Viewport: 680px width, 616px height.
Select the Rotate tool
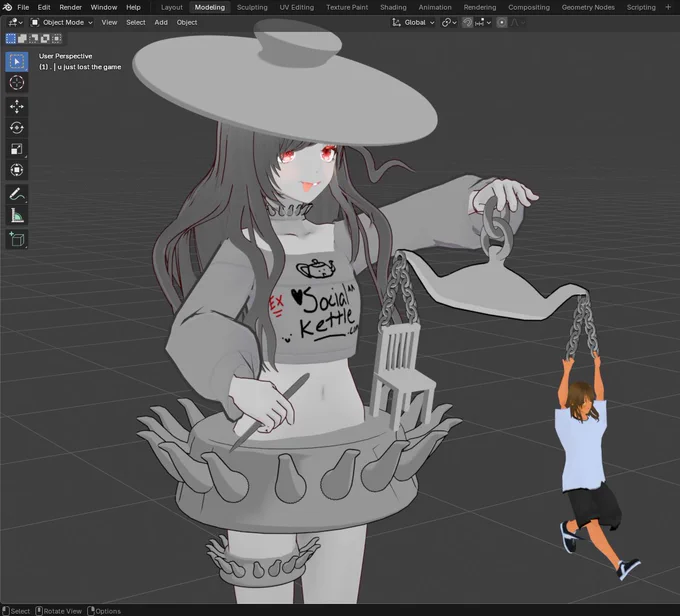coord(17,128)
